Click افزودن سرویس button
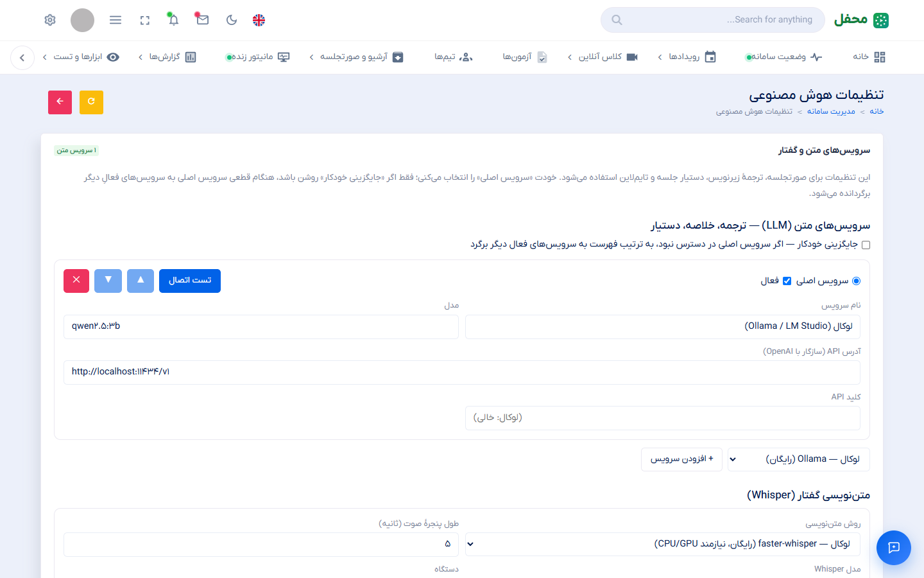924x578 pixels. click(681, 459)
